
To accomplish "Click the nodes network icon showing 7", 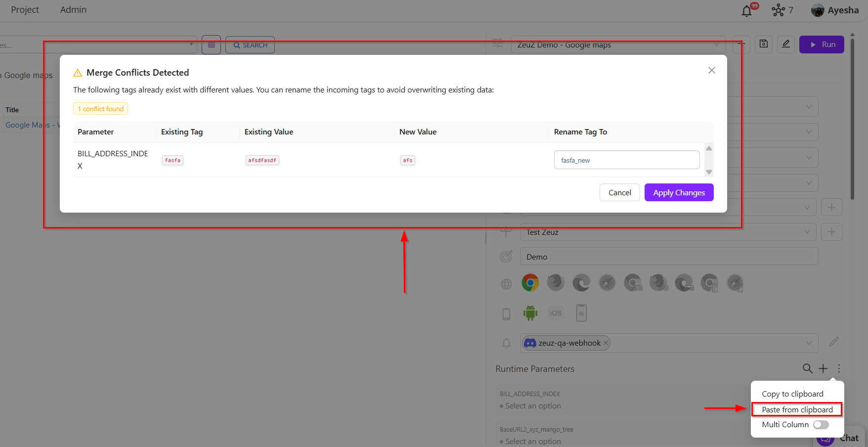I will pos(779,10).
